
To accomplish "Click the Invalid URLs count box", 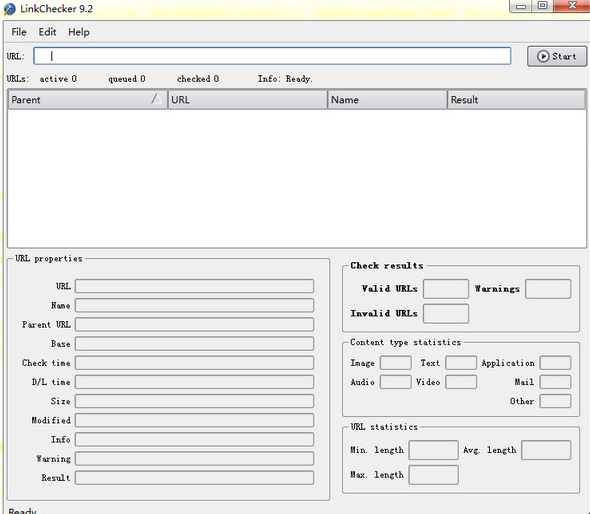I will click(x=446, y=313).
